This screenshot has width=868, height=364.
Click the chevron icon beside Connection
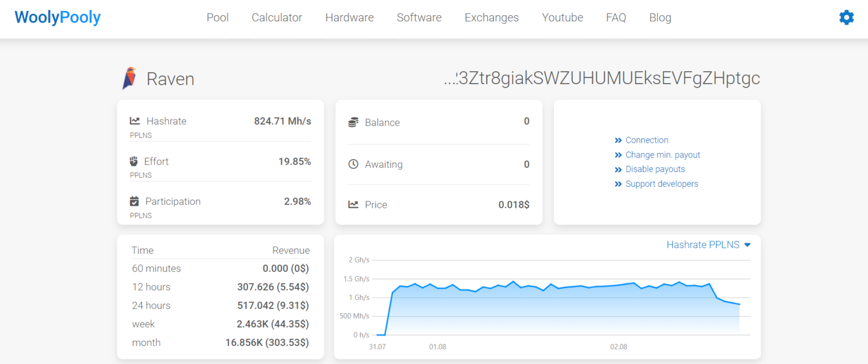pos(618,140)
